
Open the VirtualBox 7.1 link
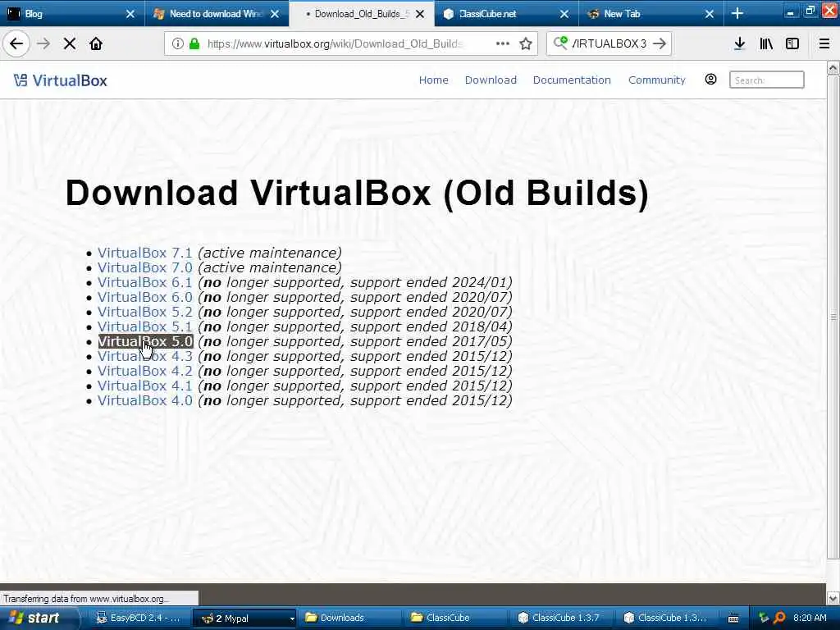(x=144, y=253)
